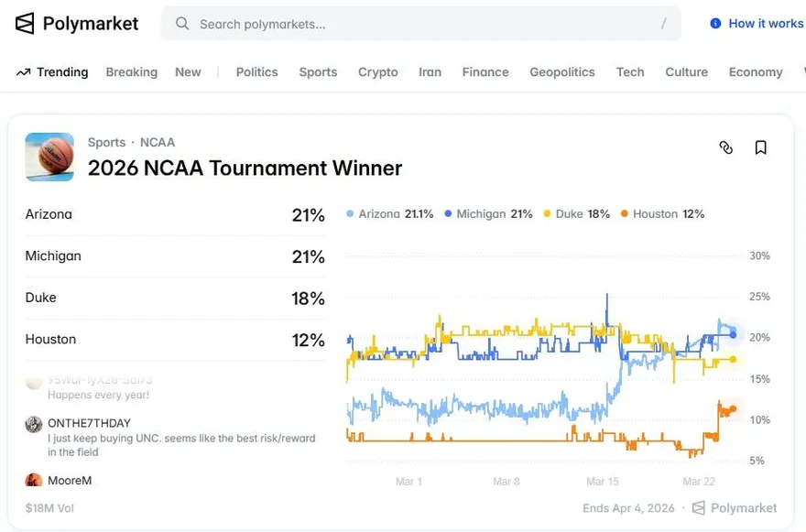
Task: Select the Arizona outcome row
Action: [x=175, y=215]
